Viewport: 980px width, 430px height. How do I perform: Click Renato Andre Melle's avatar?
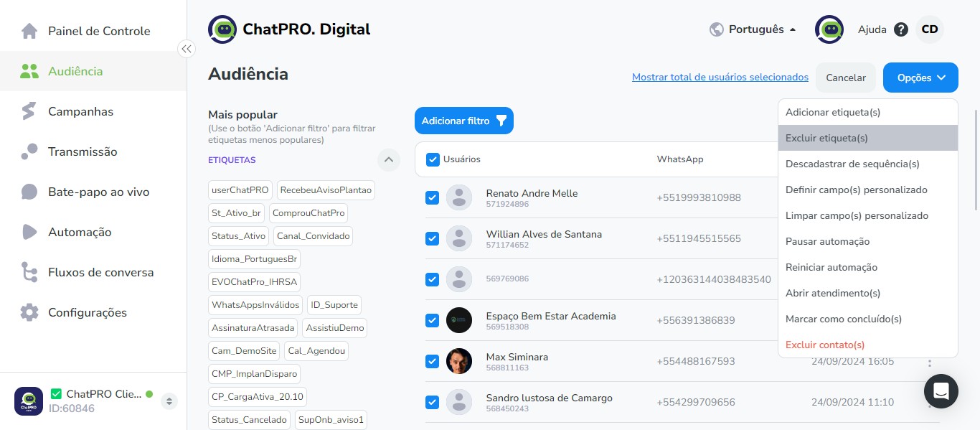(459, 197)
